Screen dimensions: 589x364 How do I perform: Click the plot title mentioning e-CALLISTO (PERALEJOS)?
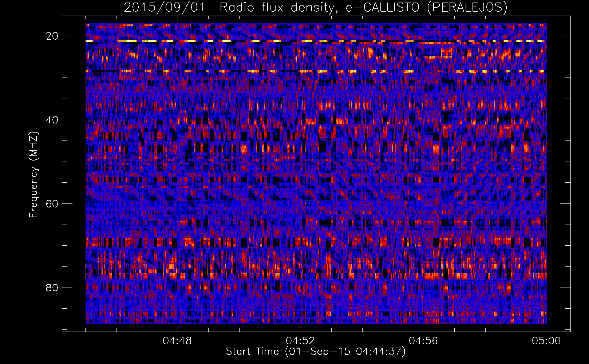pos(315,7)
